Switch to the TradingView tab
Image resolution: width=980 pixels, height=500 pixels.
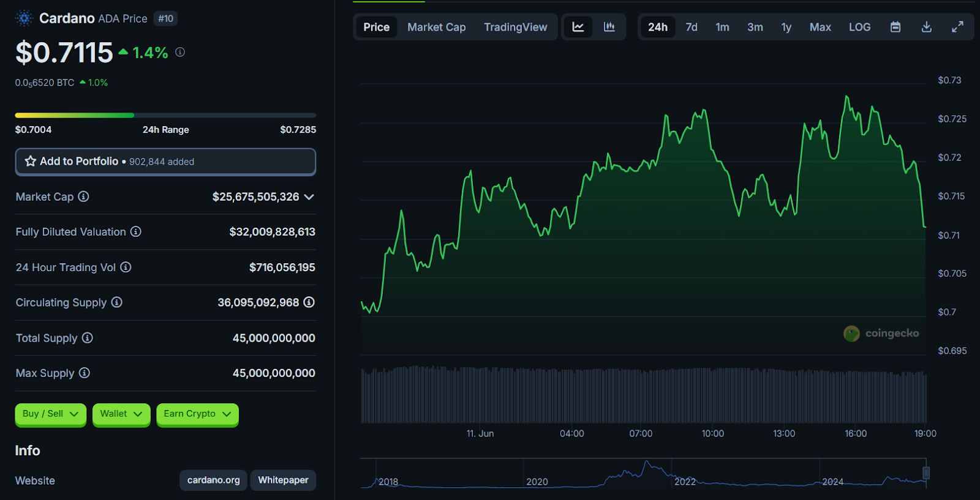tap(515, 27)
